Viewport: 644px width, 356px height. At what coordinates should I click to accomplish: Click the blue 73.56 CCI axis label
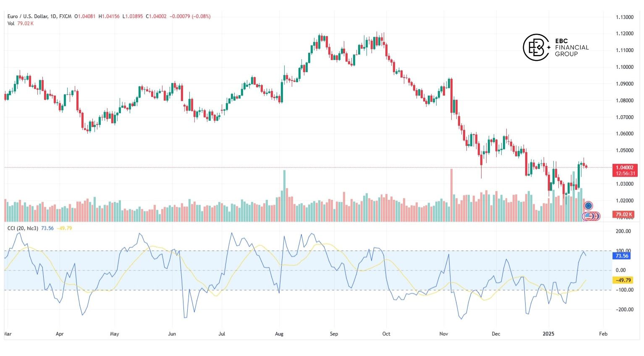[x=622, y=256]
